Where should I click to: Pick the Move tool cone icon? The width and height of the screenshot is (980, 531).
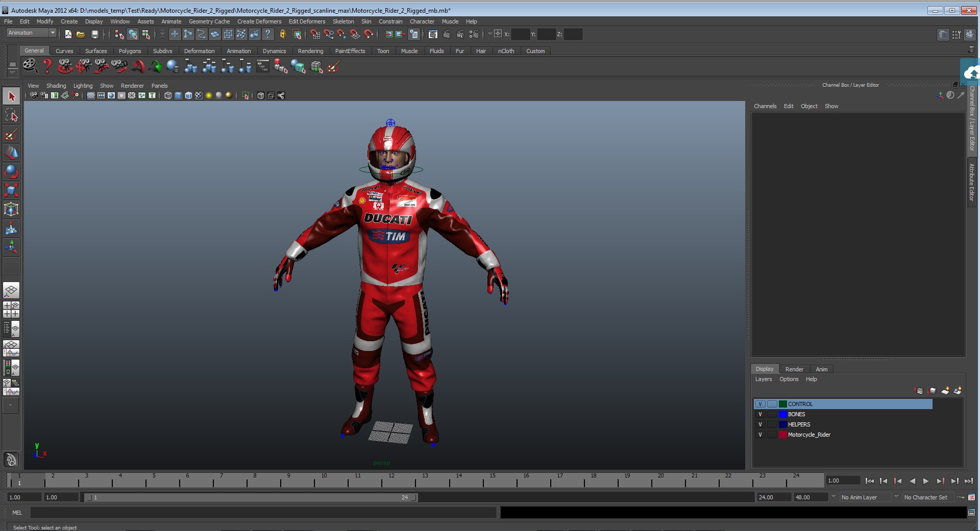point(11,153)
